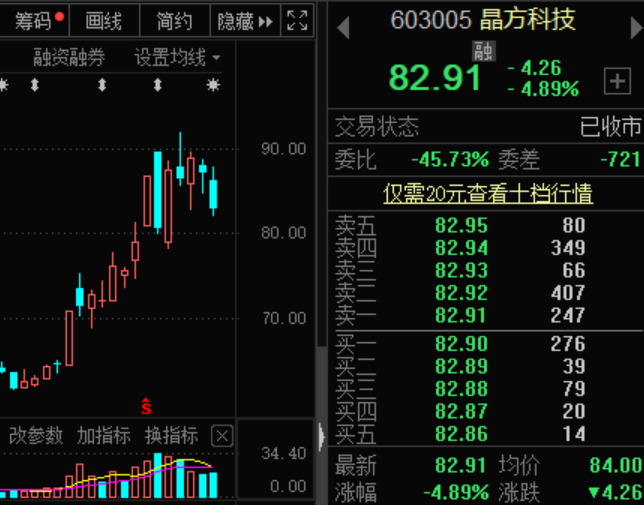This screenshot has height=505, width=644.
Task: Select 卖一 price 82.91
Action: pyautogui.click(x=461, y=315)
